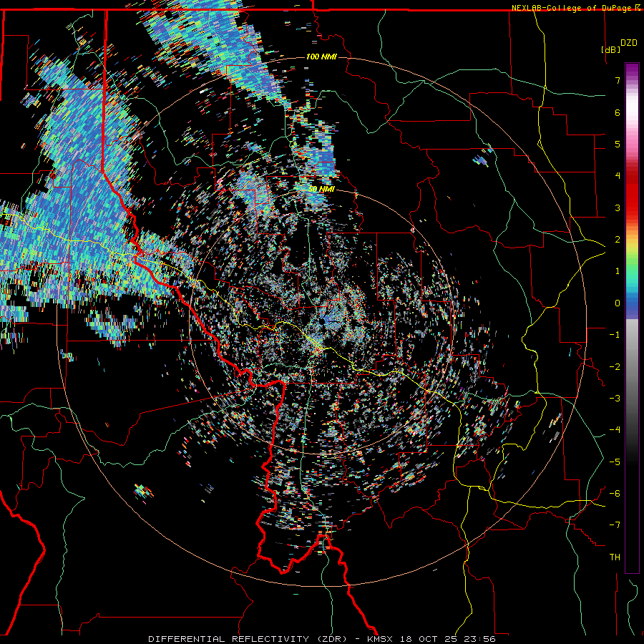Click the [dB] units label
644x644 pixels.
pyautogui.click(x=610, y=49)
